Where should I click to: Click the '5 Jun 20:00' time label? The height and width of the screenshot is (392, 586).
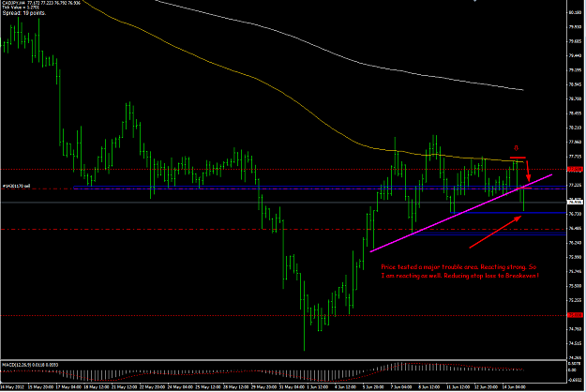pyautogui.click(x=374, y=386)
